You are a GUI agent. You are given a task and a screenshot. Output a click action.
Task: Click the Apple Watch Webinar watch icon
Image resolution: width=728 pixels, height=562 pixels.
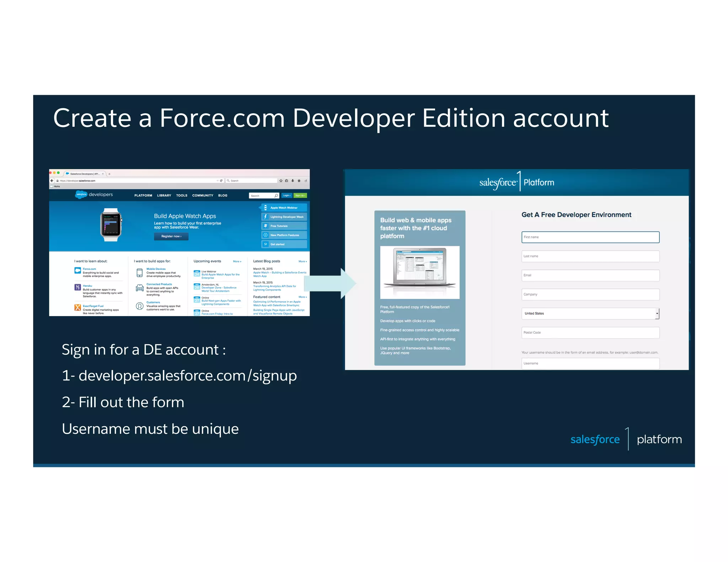[x=266, y=207]
